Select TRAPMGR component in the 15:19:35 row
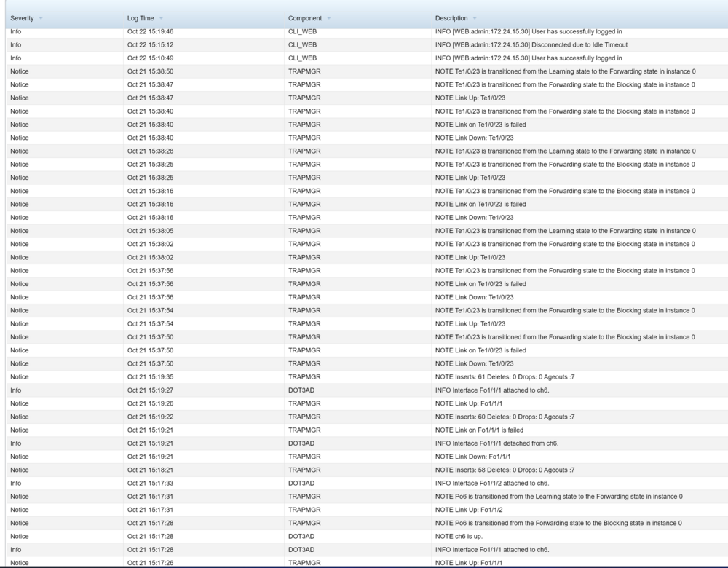Image resolution: width=728 pixels, height=568 pixels. (304, 377)
